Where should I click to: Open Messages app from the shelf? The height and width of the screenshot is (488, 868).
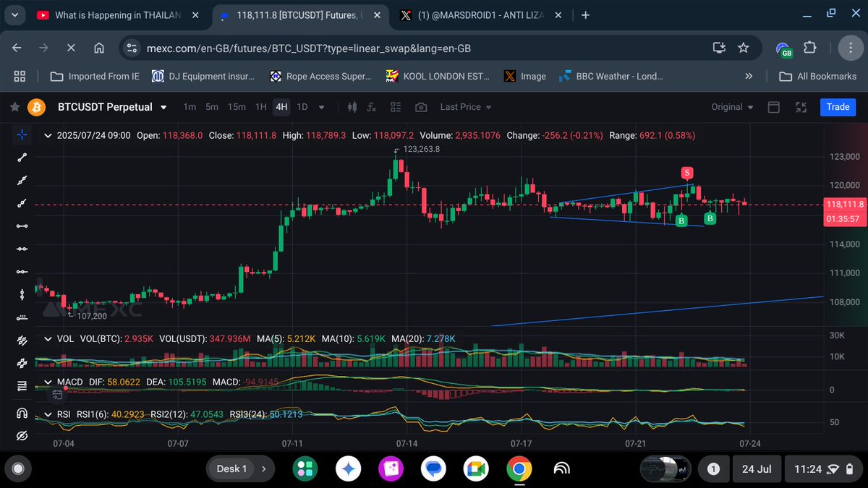tap(433, 468)
